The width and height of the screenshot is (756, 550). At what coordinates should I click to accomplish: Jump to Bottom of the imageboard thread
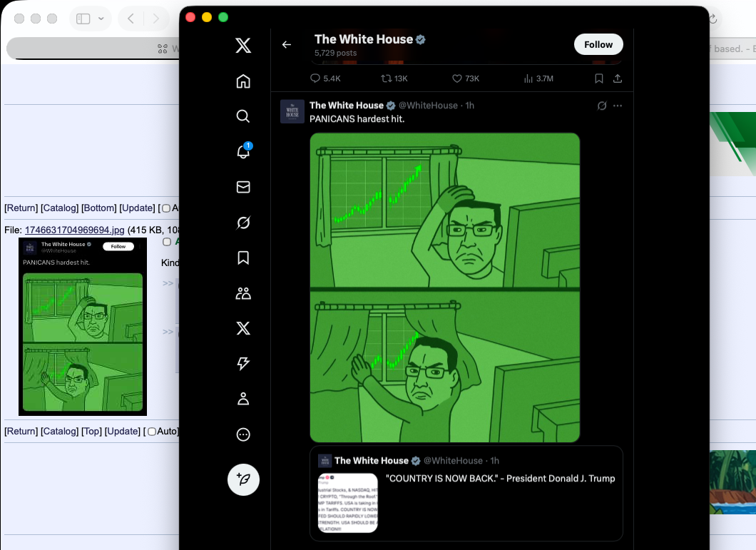(x=99, y=208)
